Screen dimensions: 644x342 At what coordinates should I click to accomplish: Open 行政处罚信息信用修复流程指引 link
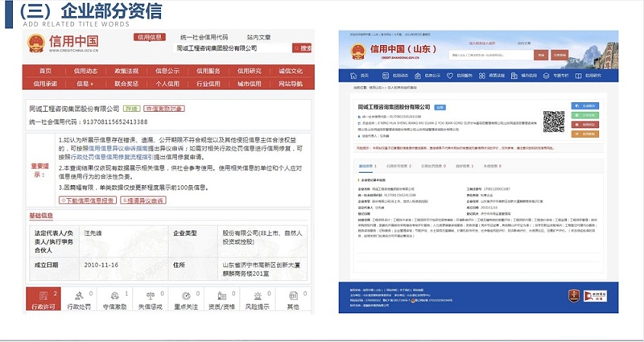point(112,157)
